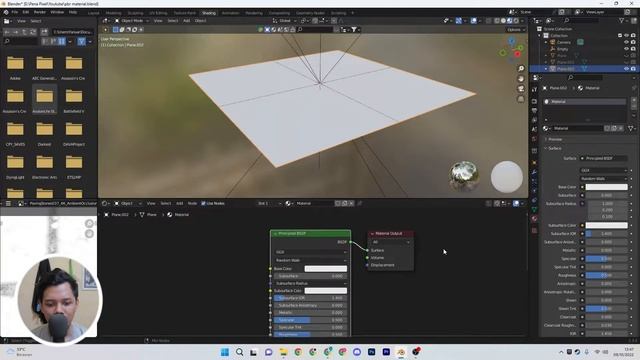Toggle visibility eye of Empty in outliner
The height and width of the screenshot is (360, 640).
626,49
